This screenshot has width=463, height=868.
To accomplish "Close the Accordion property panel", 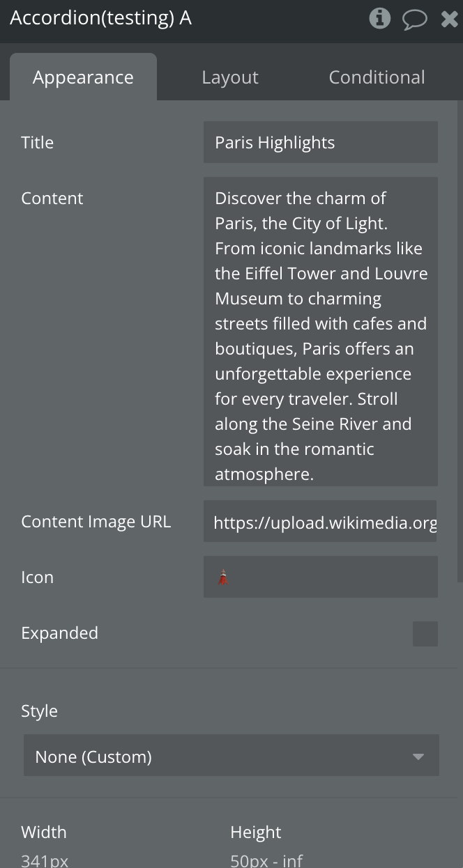I will [x=450, y=19].
